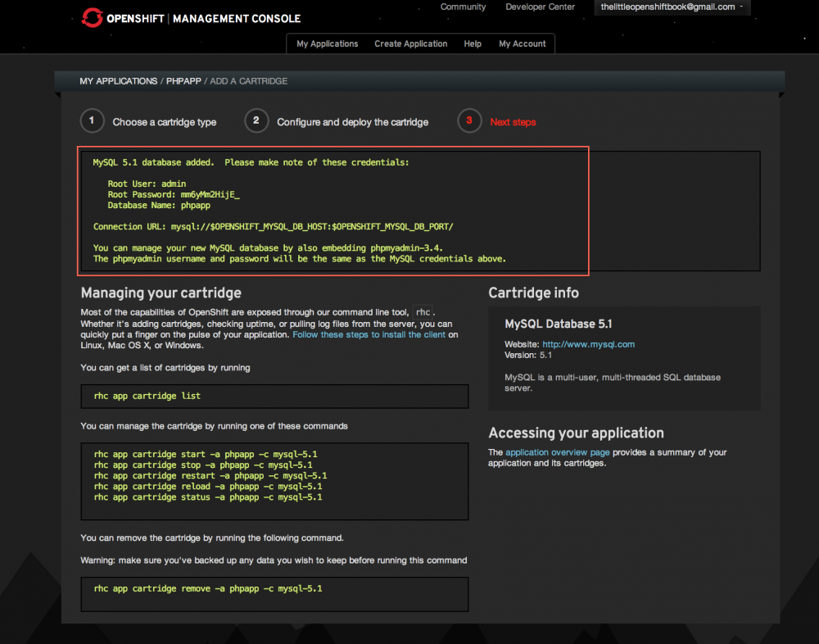Open the My Account tab
This screenshot has width=819, height=644.
click(x=522, y=44)
